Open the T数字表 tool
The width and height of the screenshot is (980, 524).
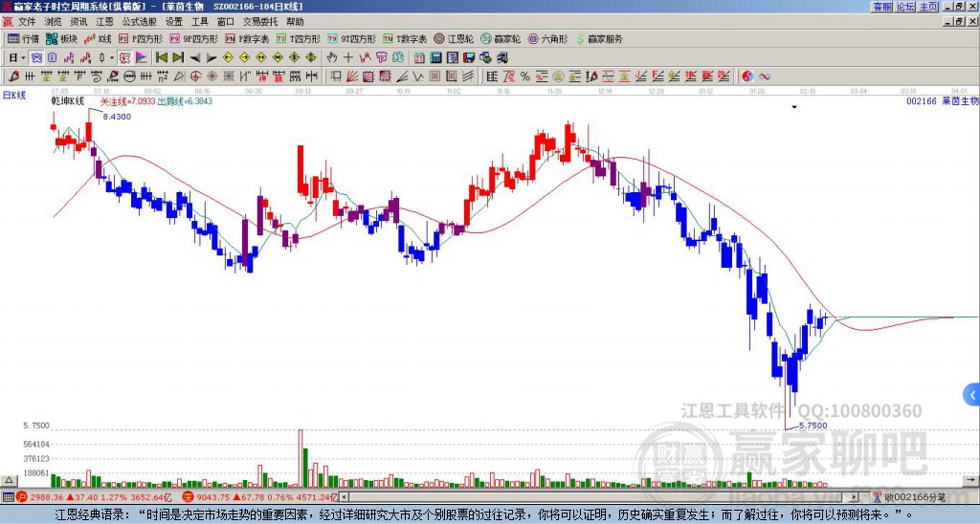pos(405,38)
